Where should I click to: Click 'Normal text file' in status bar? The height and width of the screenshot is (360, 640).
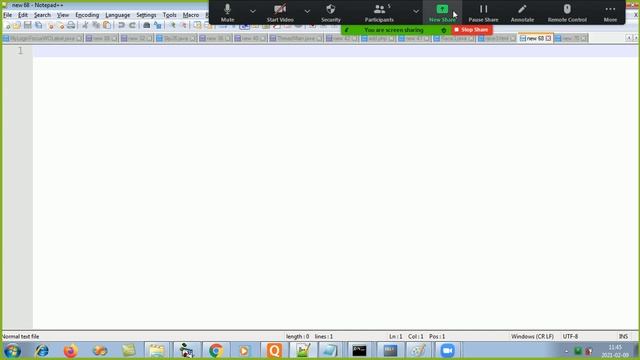coord(20,337)
